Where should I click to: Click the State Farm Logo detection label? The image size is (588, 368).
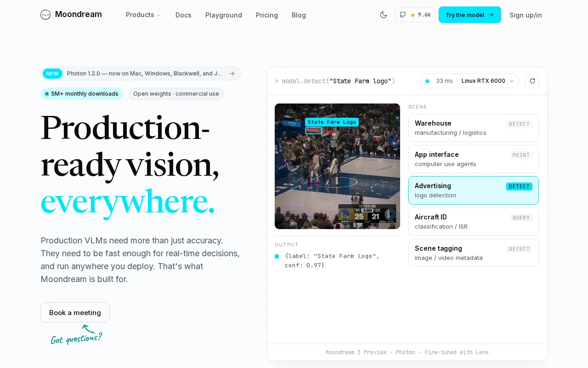click(x=332, y=122)
